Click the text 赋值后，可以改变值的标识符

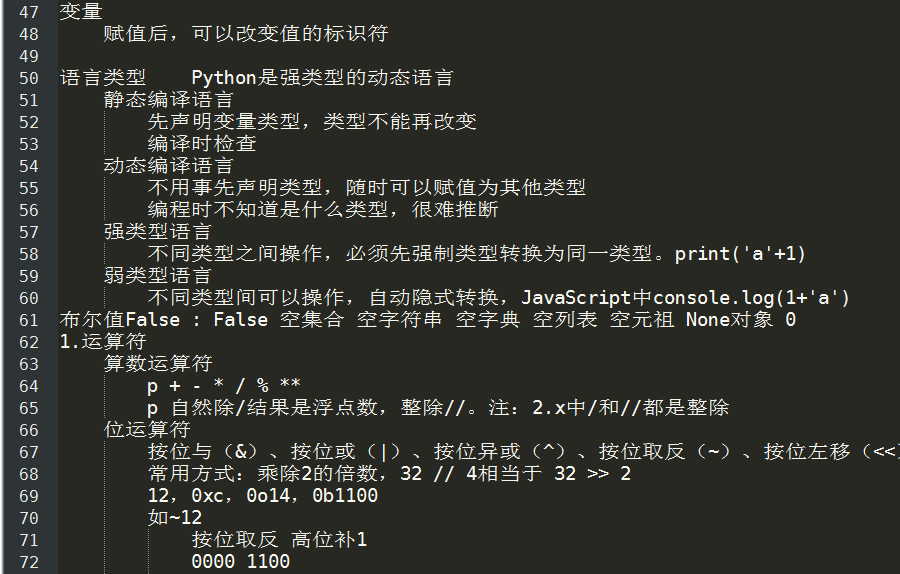click(246, 33)
